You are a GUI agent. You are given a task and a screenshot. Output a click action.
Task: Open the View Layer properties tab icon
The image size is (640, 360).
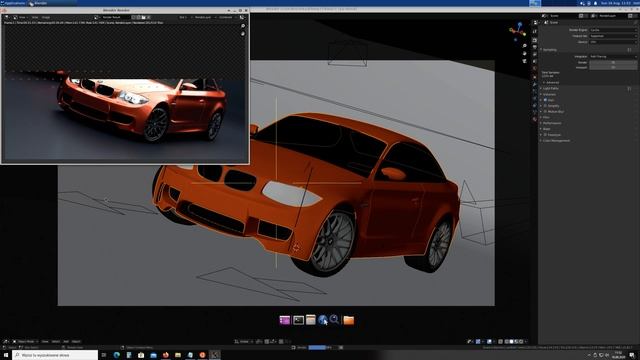pos(535,54)
